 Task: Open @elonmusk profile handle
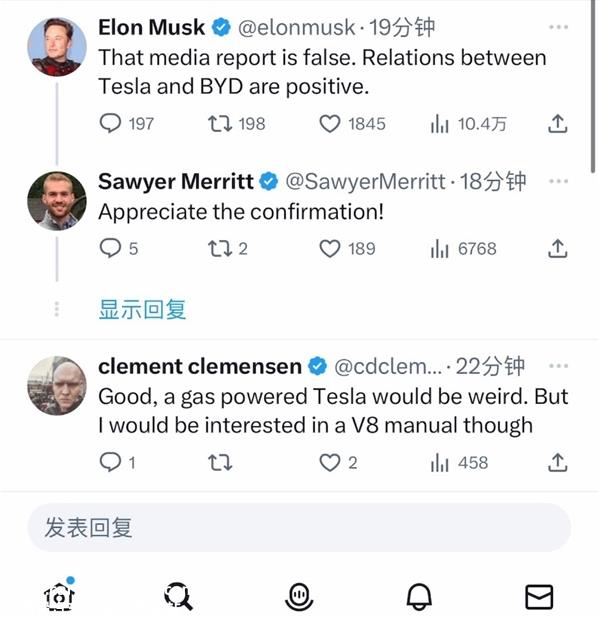(x=297, y=28)
